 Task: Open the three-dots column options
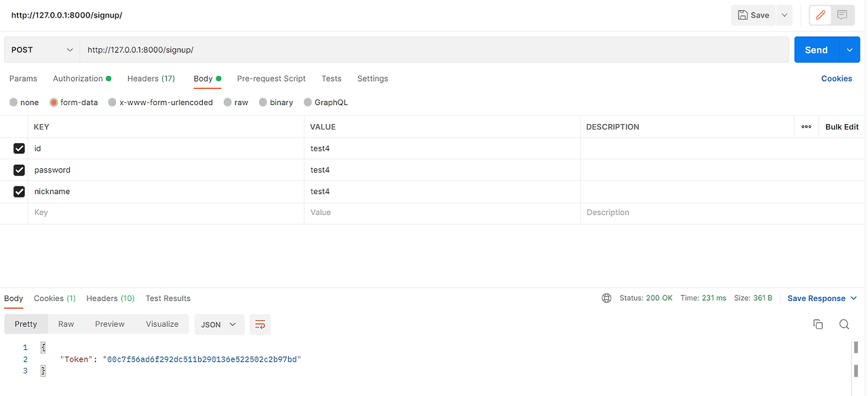[x=806, y=127]
